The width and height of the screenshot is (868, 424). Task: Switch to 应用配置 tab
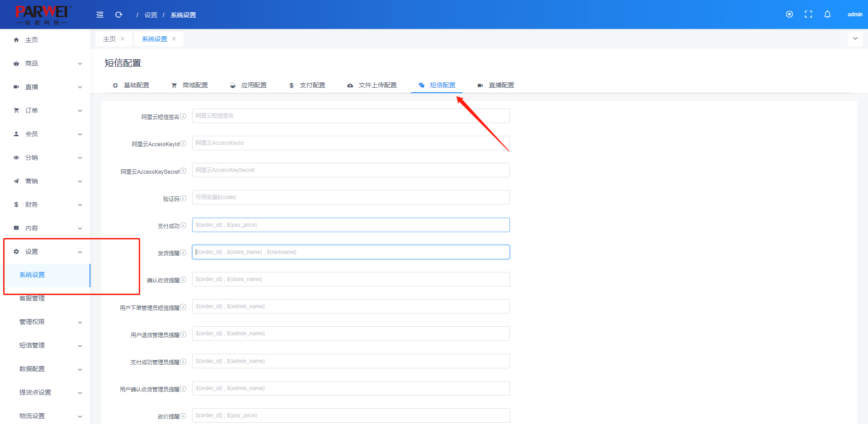tap(249, 85)
